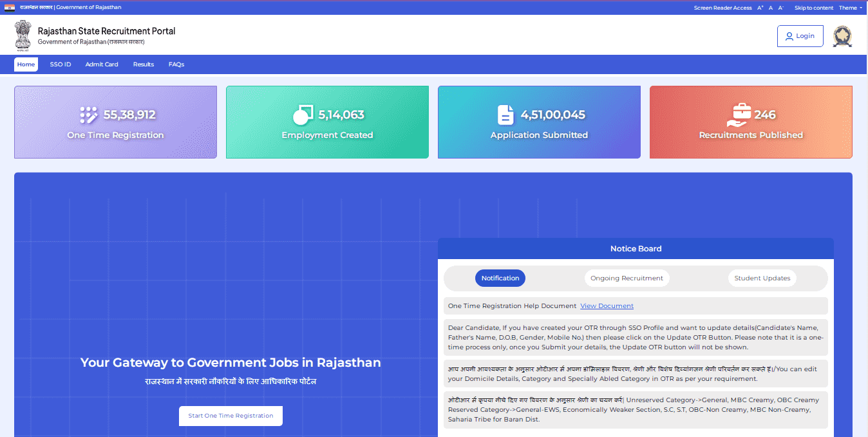This screenshot has width=868, height=437.
Task: Click the Rajasthan government emblem logo
Action: (23, 35)
